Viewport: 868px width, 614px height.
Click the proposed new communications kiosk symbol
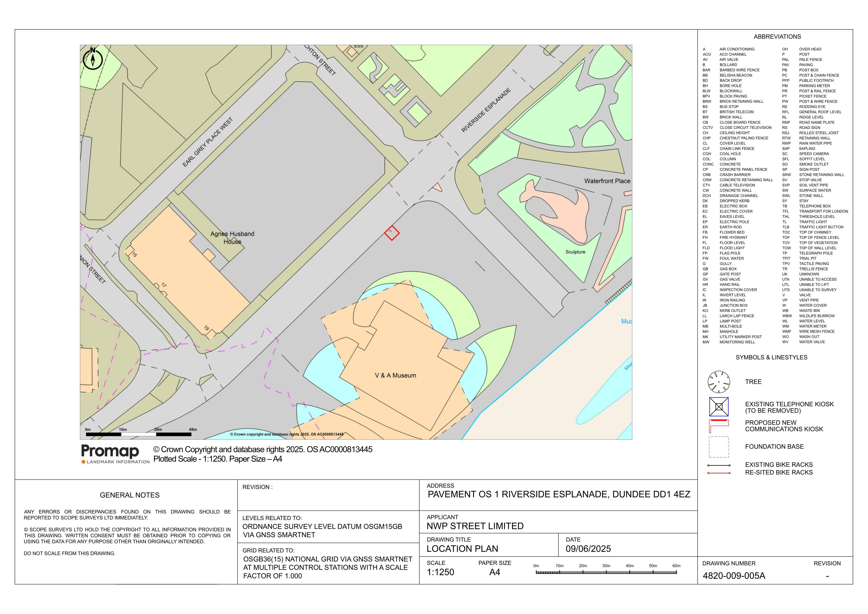pos(719,426)
